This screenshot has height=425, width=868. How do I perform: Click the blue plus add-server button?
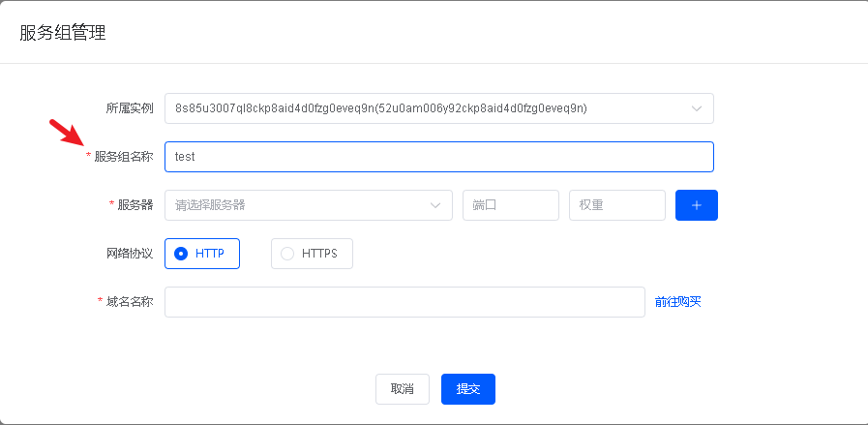697,205
